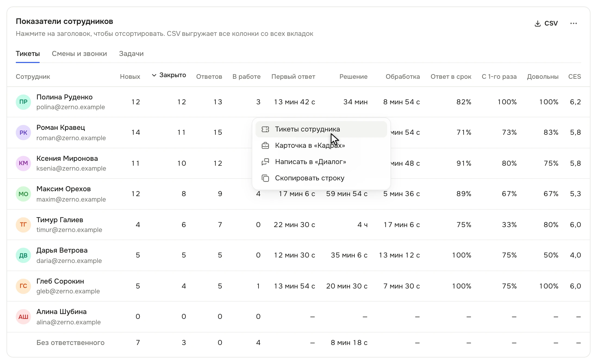Choose Карточка в «Кадрах» menu item

[x=321, y=146]
